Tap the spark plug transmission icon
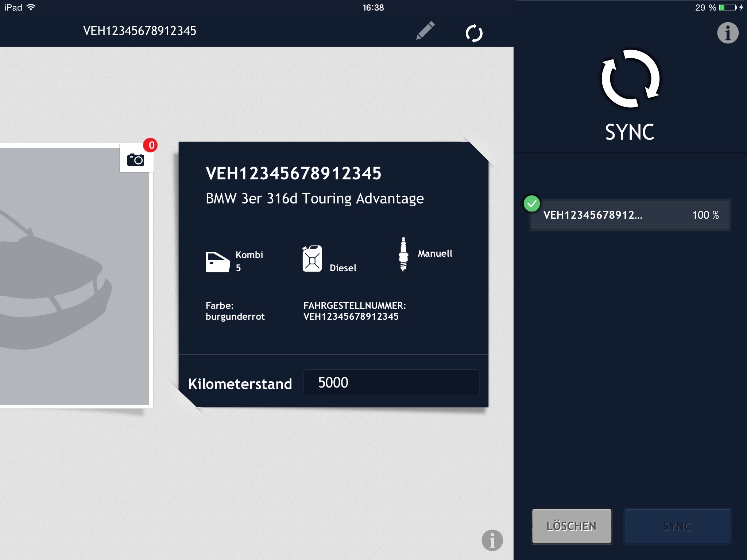Viewport: 747px width, 560px height. (x=403, y=254)
